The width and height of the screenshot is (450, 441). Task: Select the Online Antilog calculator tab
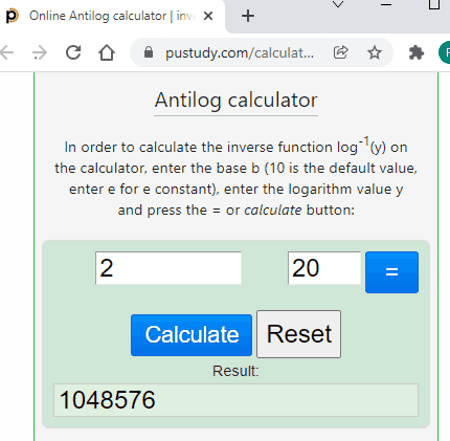[x=112, y=16]
